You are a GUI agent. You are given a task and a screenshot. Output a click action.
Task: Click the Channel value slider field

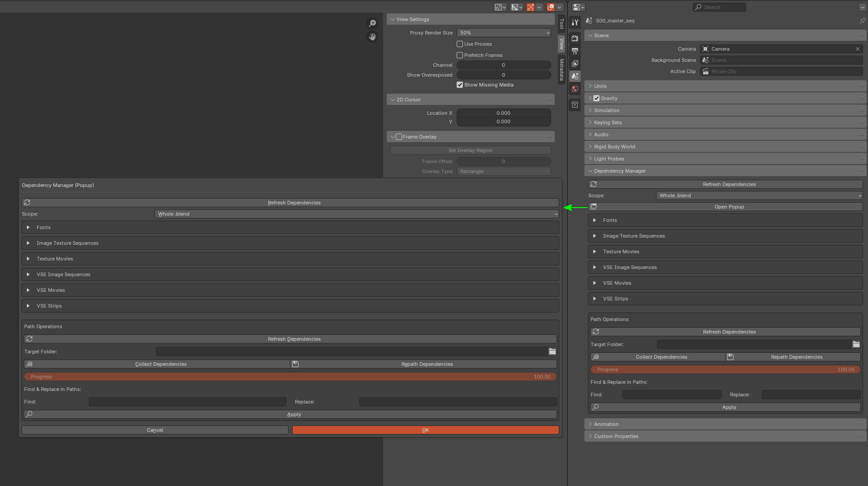tap(504, 65)
